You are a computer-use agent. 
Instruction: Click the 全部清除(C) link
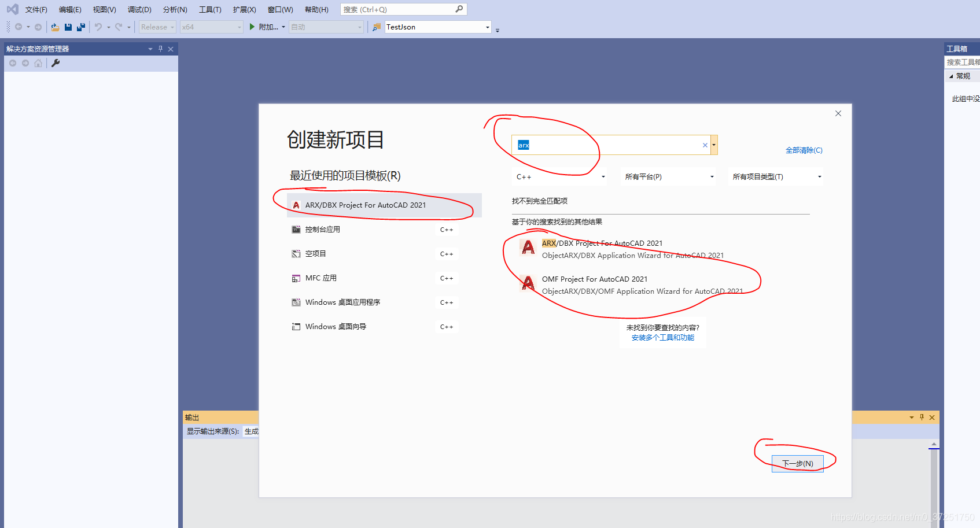coord(804,150)
